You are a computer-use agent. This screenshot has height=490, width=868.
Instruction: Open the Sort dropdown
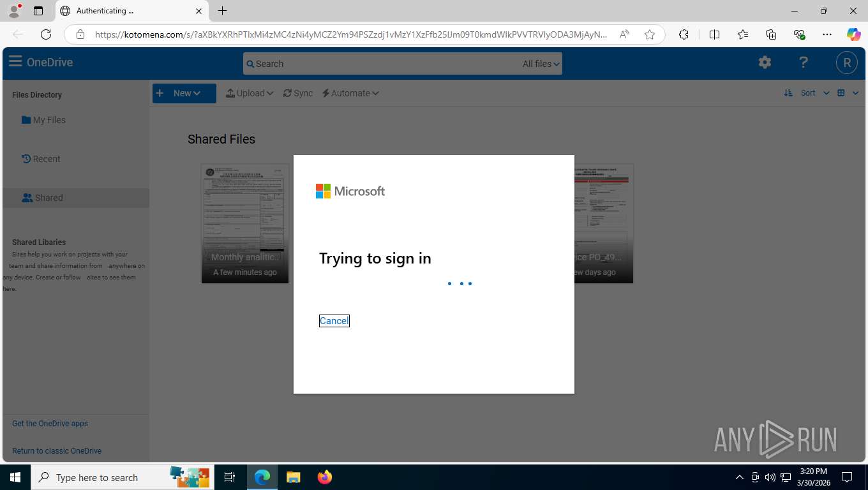[x=815, y=93]
